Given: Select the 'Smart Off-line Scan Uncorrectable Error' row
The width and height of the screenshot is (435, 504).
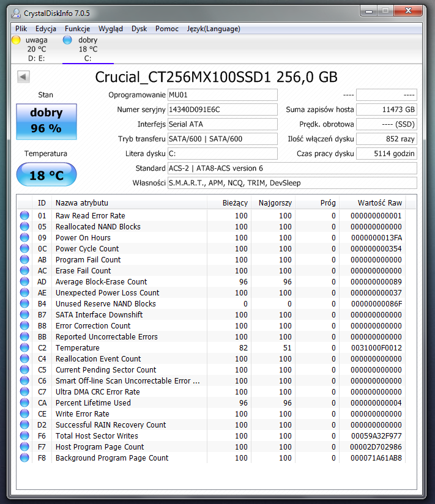Looking at the screenshot, I should click(211, 380).
